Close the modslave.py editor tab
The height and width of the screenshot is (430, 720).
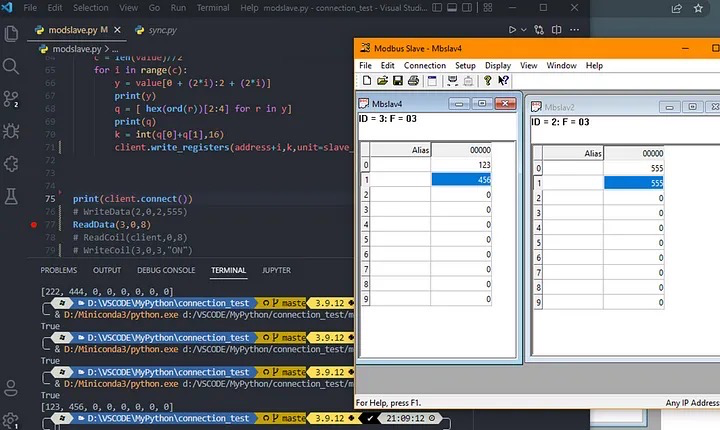click(117, 30)
